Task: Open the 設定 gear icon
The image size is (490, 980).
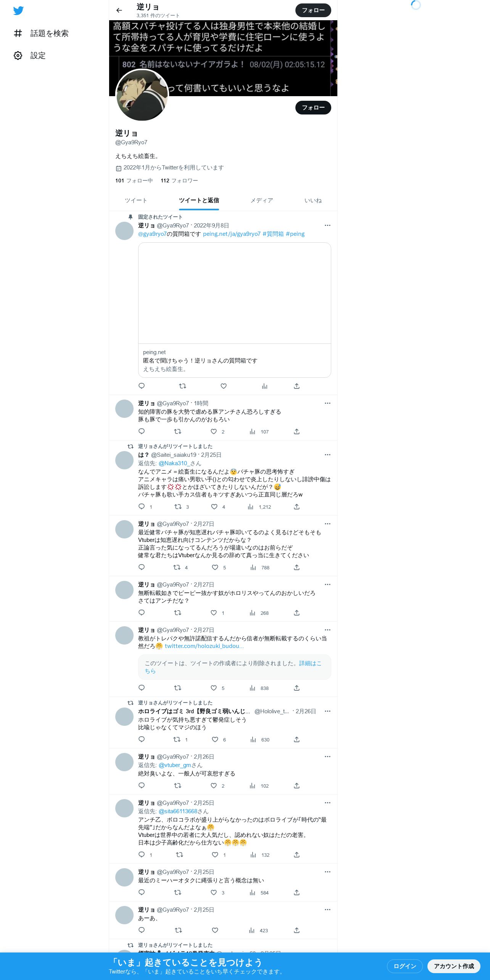Action: coord(18,56)
